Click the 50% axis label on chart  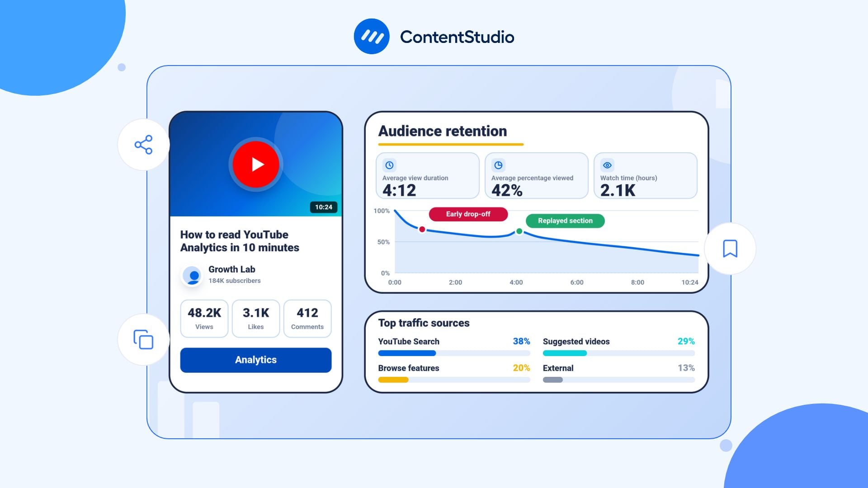383,242
